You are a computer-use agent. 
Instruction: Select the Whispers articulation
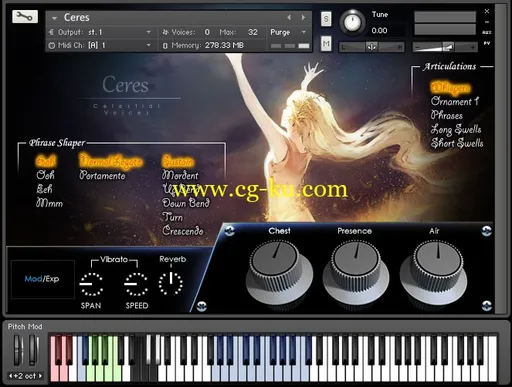tap(450, 87)
